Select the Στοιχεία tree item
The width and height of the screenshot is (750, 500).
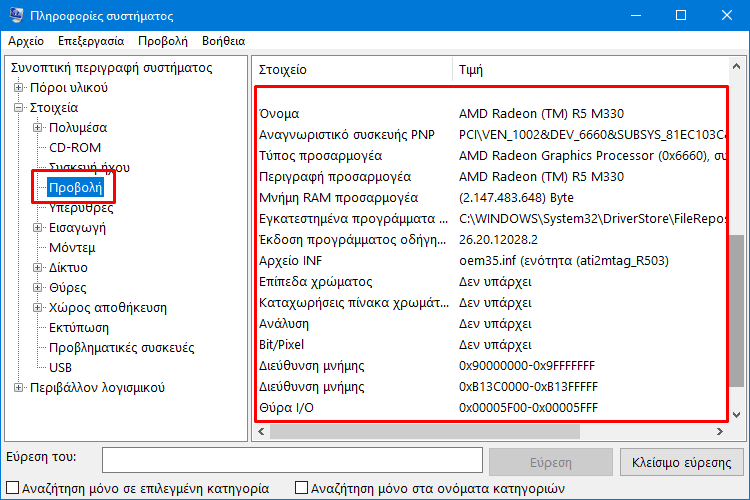coord(54,108)
